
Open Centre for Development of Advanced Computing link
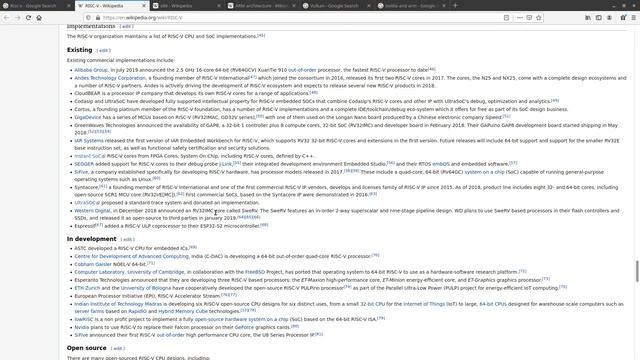coord(131,256)
